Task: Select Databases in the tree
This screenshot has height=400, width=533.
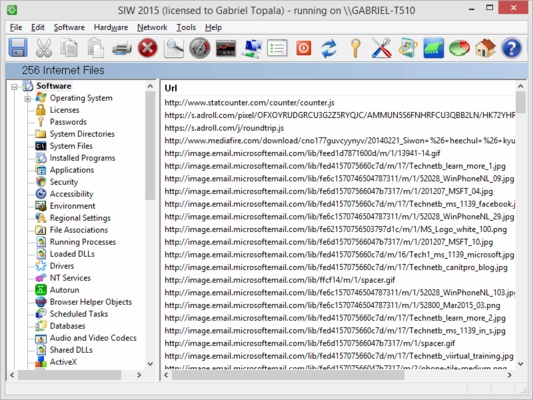Action: click(67, 326)
